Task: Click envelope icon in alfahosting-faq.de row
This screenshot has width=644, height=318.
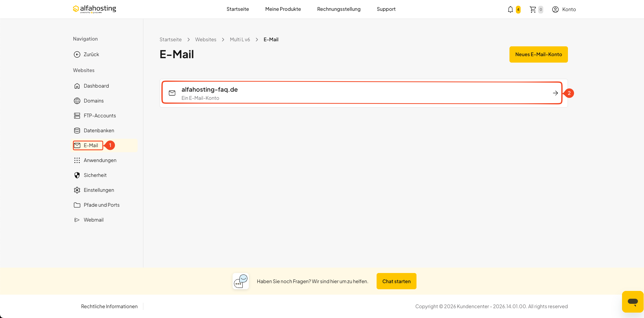Action: coord(172,93)
